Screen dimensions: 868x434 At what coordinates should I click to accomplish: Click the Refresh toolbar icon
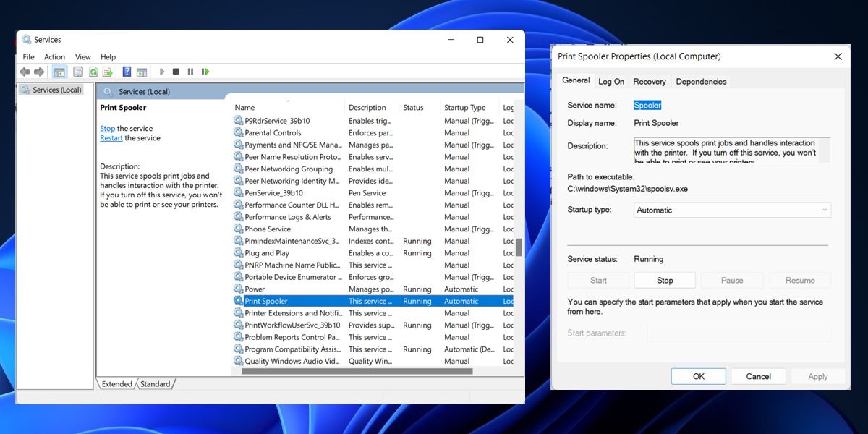[93, 72]
